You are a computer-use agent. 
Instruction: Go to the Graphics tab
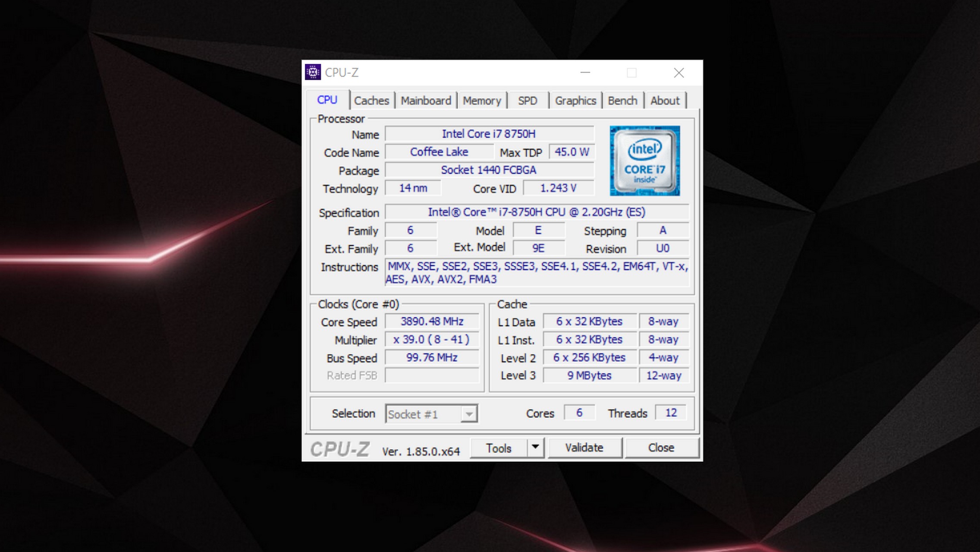[575, 101]
